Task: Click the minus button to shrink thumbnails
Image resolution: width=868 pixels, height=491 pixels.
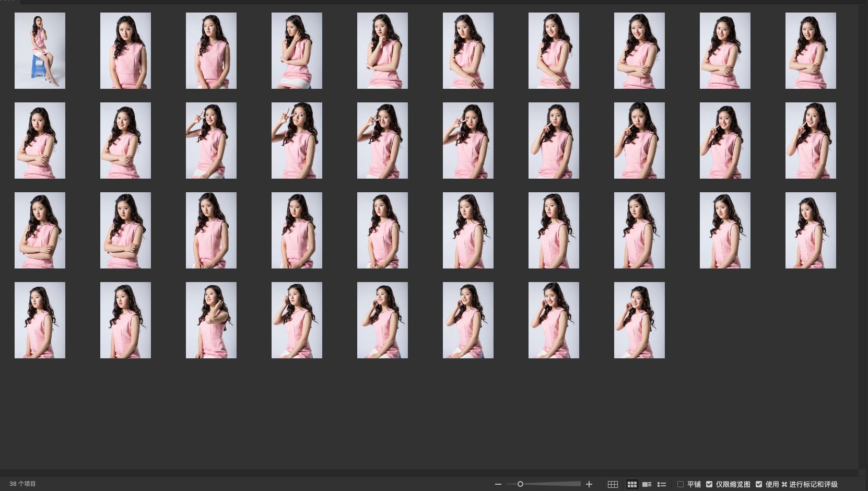Action: (498, 484)
